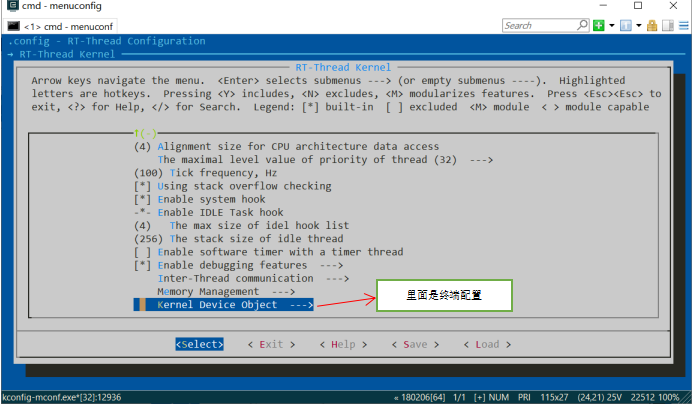Open the dropdown arrow beside new console
Screen dimensions: 693x405
click(x=612, y=26)
